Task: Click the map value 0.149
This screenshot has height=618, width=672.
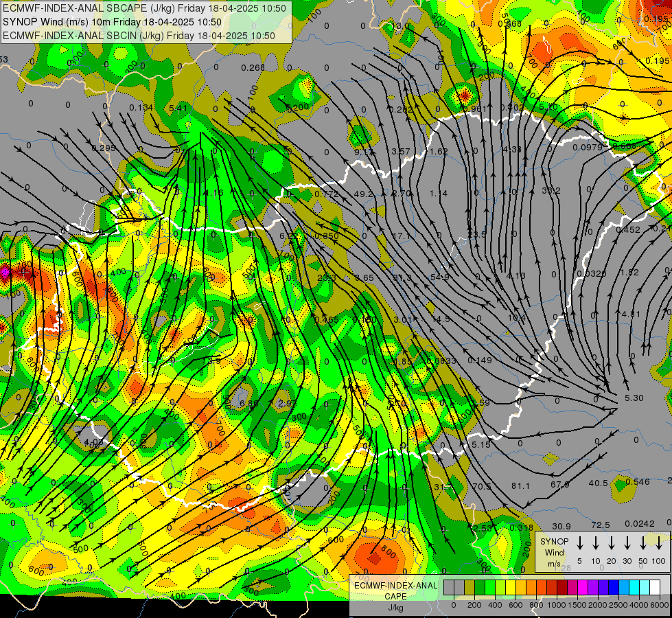Action: pyautogui.click(x=480, y=360)
